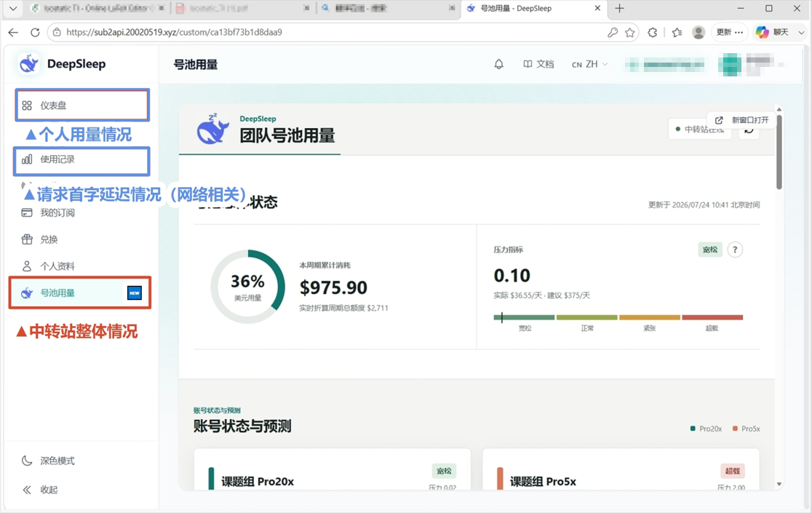Open the favorites list icon
The height and width of the screenshot is (513, 812).
pyautogui.click(x=677, y=33)
